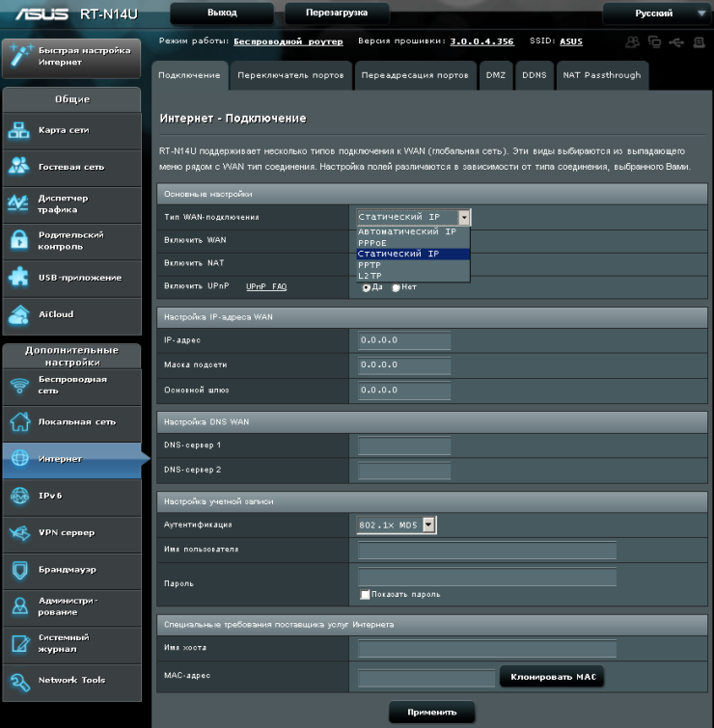Click the MAC-адрес input field

(x=426, y=678)
